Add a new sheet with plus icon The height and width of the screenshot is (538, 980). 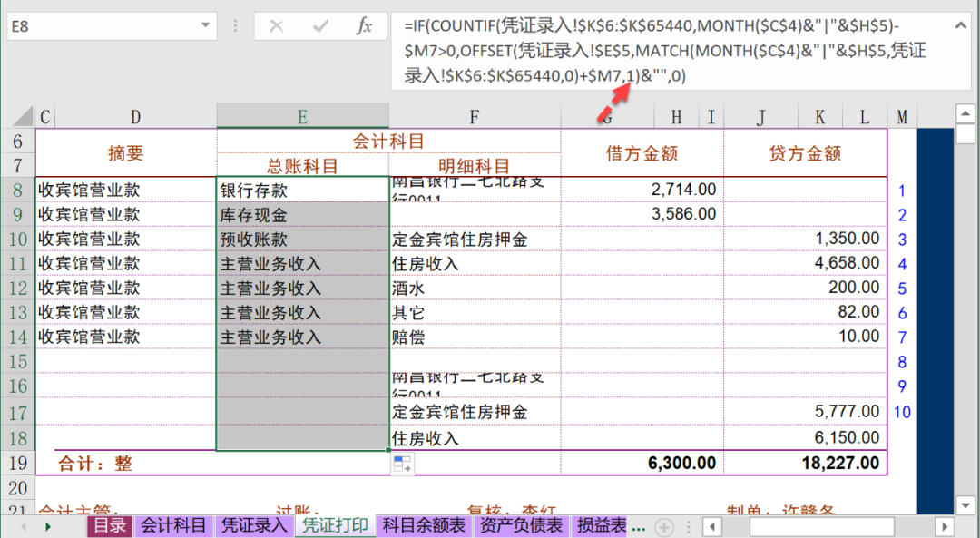(x=663, y=527)
